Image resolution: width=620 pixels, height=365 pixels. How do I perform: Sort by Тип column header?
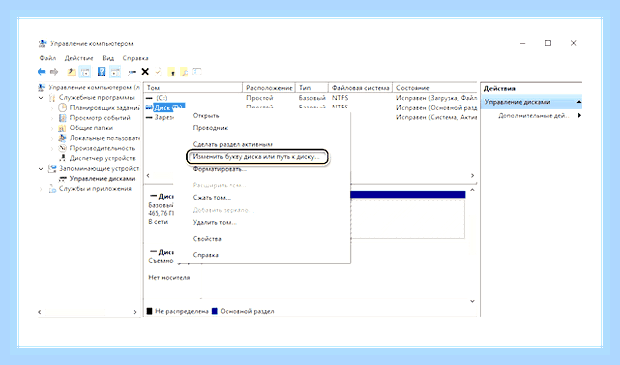312,88
